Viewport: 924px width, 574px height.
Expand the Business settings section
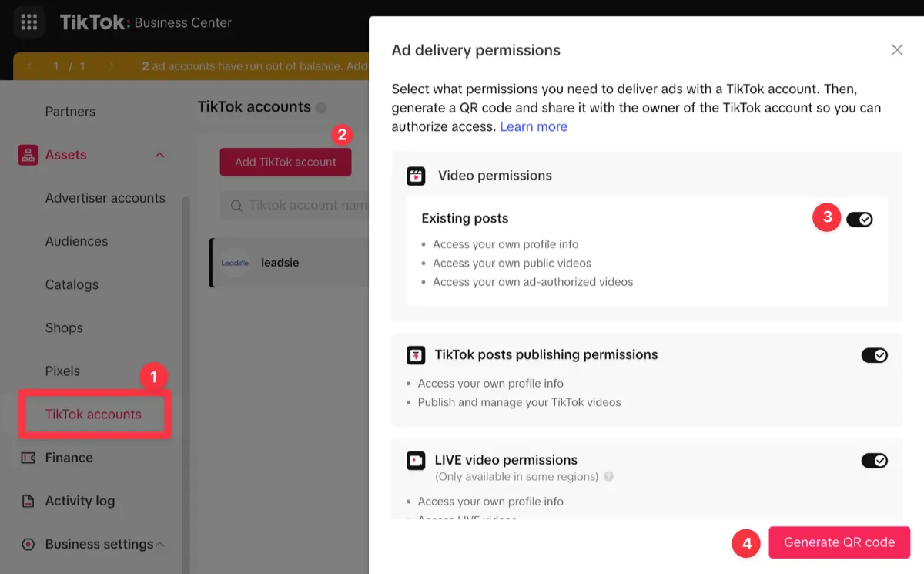coord(159,543)
